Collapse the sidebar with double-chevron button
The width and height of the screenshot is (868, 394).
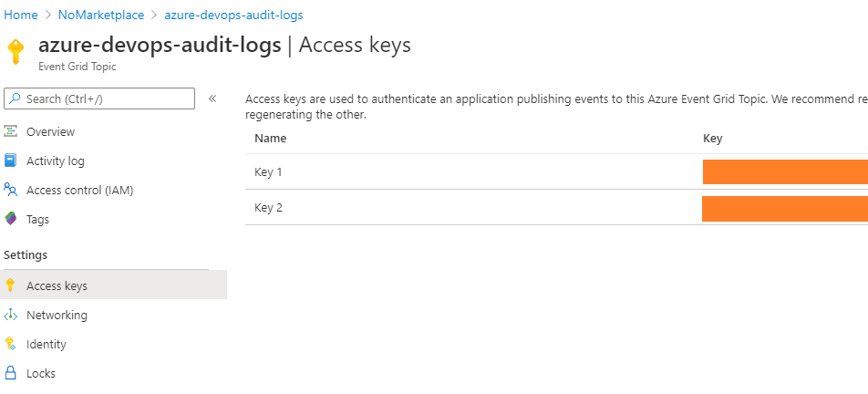click(212, 98)
